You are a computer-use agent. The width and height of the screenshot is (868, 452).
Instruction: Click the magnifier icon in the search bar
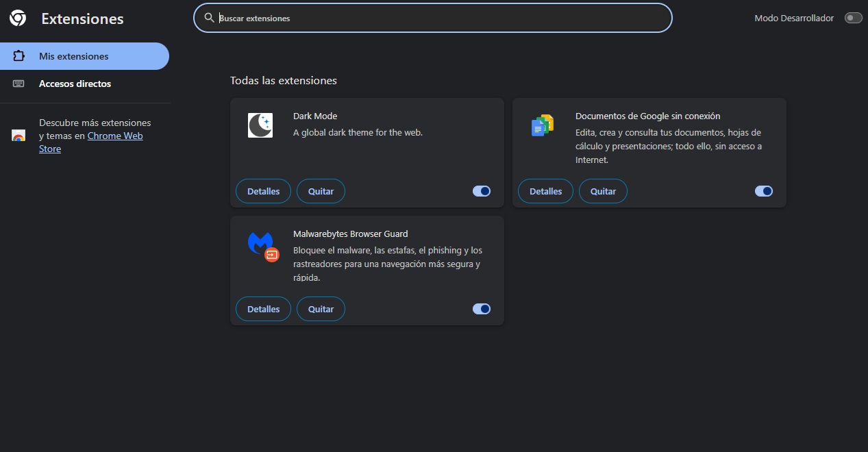point(210,18)
